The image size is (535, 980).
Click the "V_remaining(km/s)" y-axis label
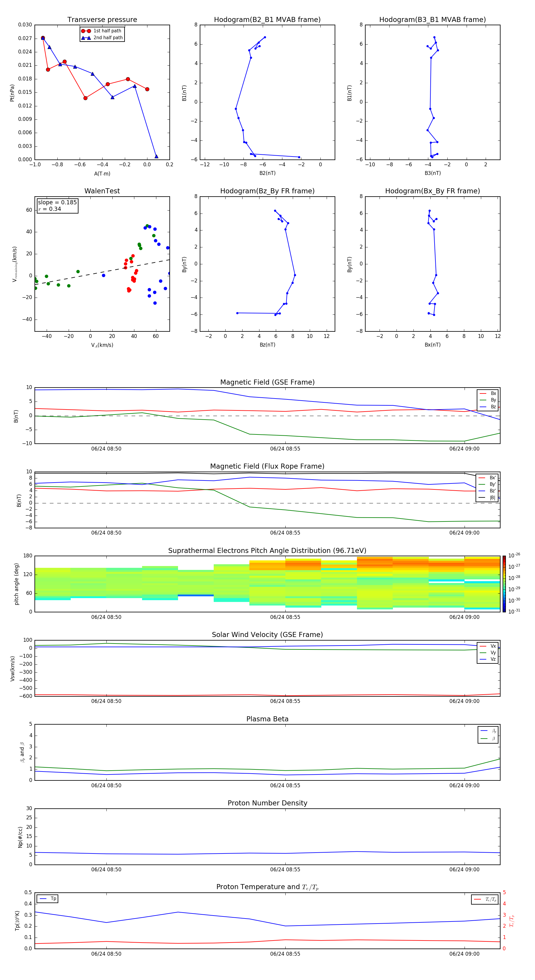(x=15, y=264)
